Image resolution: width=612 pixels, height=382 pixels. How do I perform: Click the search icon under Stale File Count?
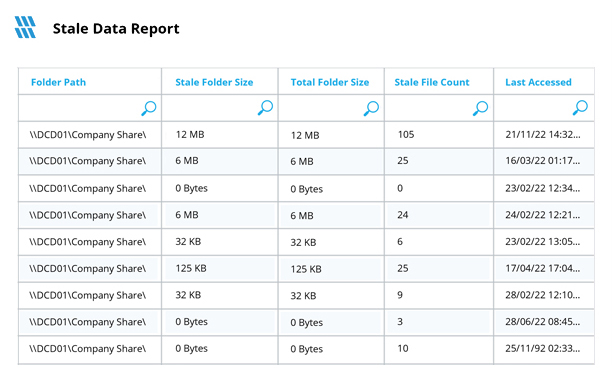click(480, 108)
